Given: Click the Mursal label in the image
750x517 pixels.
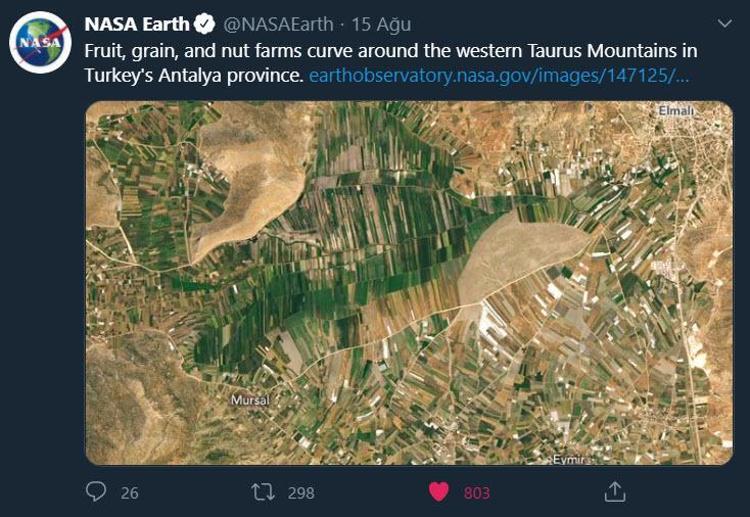Looking at the screenshot, I should click(250, 400).
